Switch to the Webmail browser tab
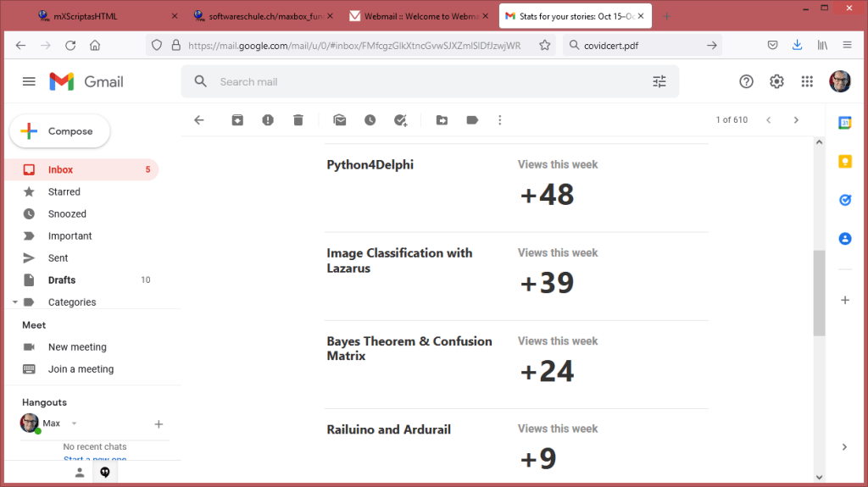 (415, 16)
